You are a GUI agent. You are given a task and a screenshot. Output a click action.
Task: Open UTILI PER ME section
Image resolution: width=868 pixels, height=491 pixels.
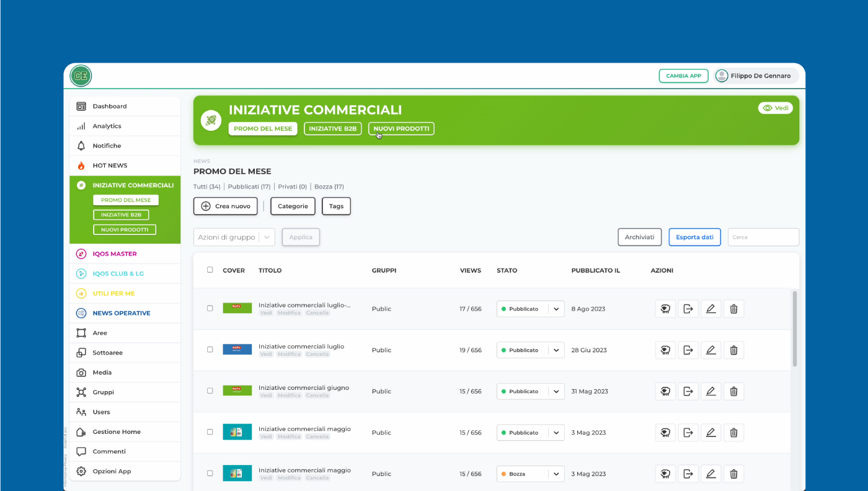click(x=125, y=293)
